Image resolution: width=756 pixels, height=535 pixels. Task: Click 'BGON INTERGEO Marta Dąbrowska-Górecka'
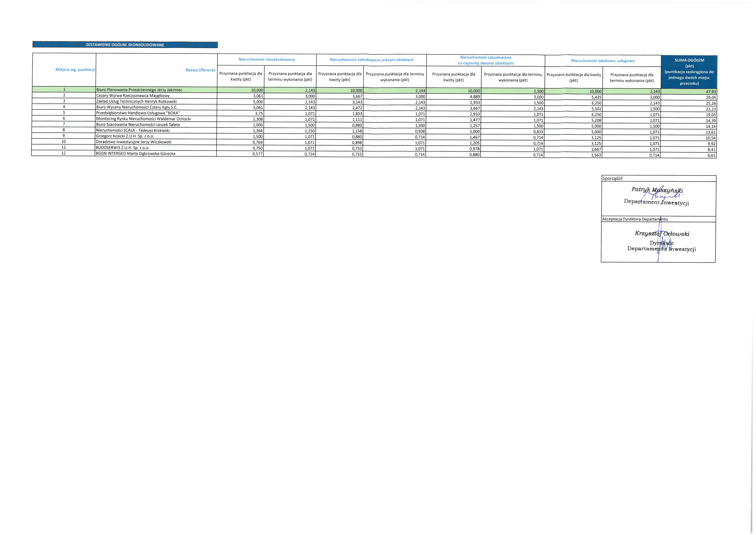[135, 154]
